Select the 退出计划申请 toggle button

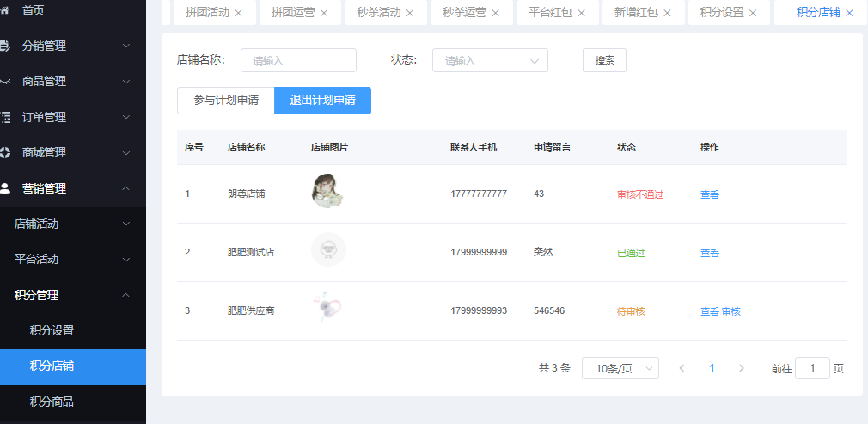point(322,101)
